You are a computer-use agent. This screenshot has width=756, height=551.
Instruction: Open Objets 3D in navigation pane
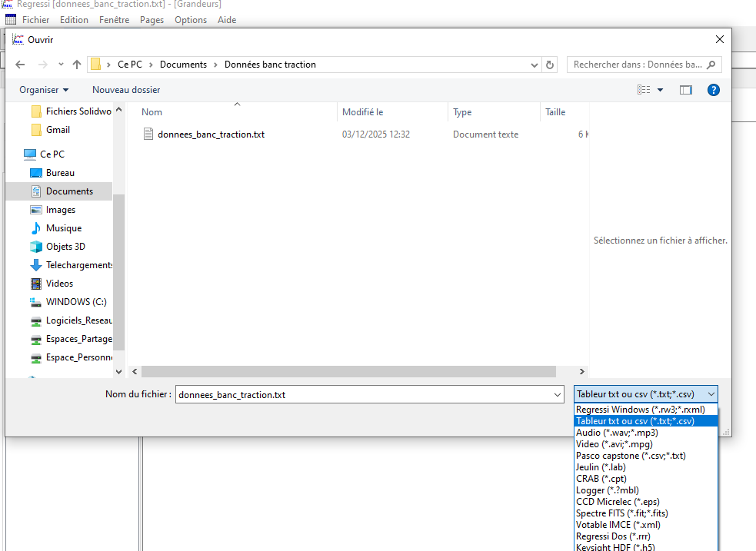tap(65, 247)
